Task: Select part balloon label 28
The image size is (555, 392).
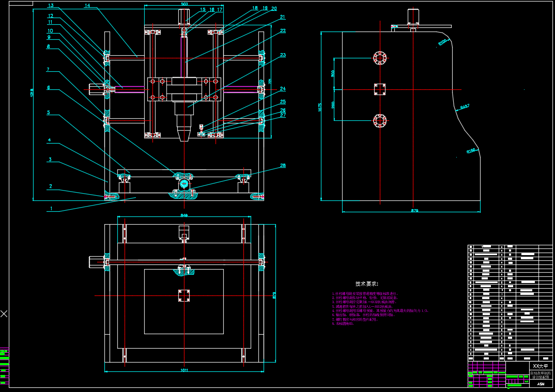Action: (x=283, y=166)
